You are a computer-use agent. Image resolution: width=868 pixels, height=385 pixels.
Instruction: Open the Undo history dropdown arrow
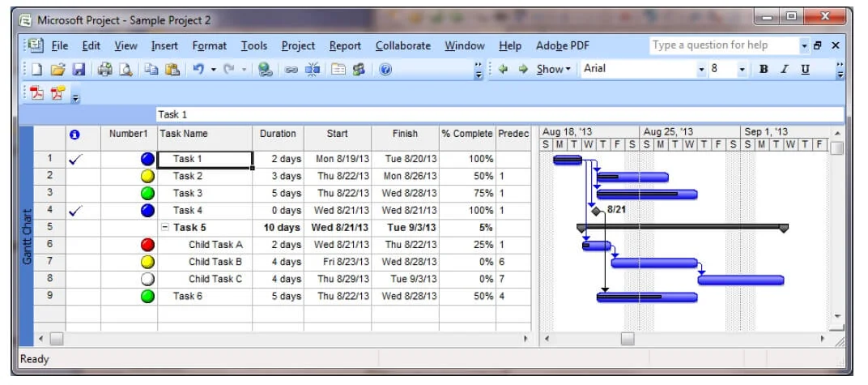coord(213,70)
